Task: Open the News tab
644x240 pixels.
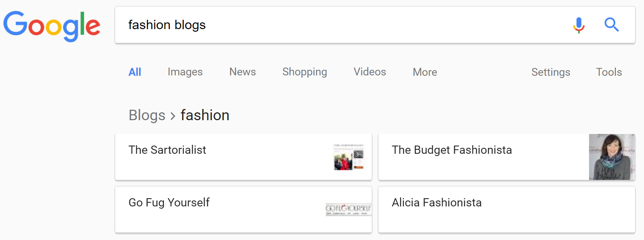Action: pyautogui.click(x=242, y=72)
